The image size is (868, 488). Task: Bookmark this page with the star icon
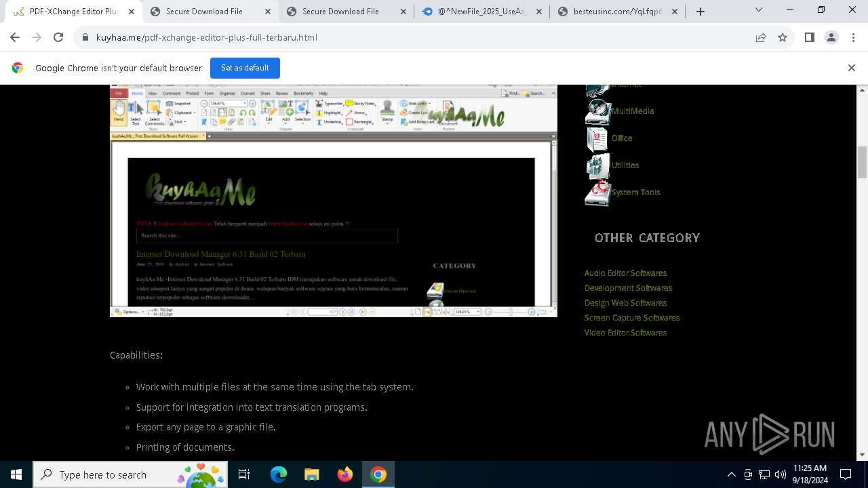(x=783, y=37)
